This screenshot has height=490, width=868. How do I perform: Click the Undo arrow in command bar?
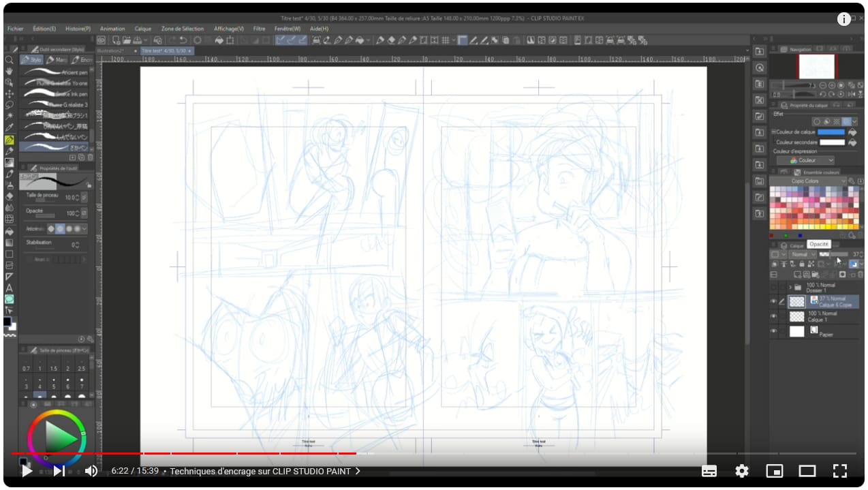[x=183, y=40]
